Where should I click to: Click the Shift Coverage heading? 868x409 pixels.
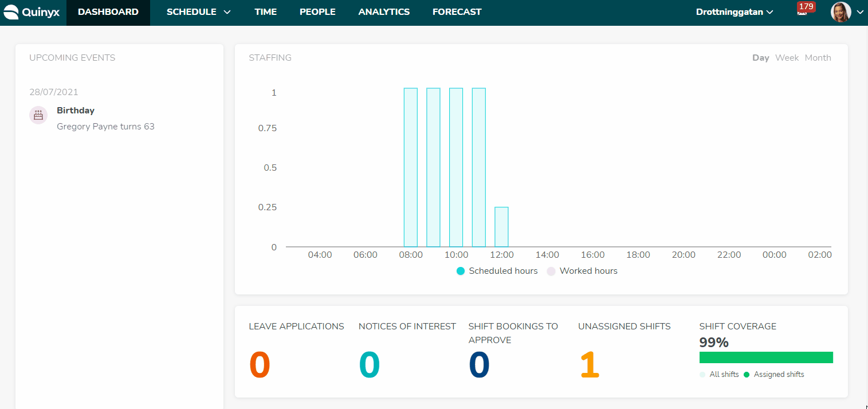click(738, 327)
